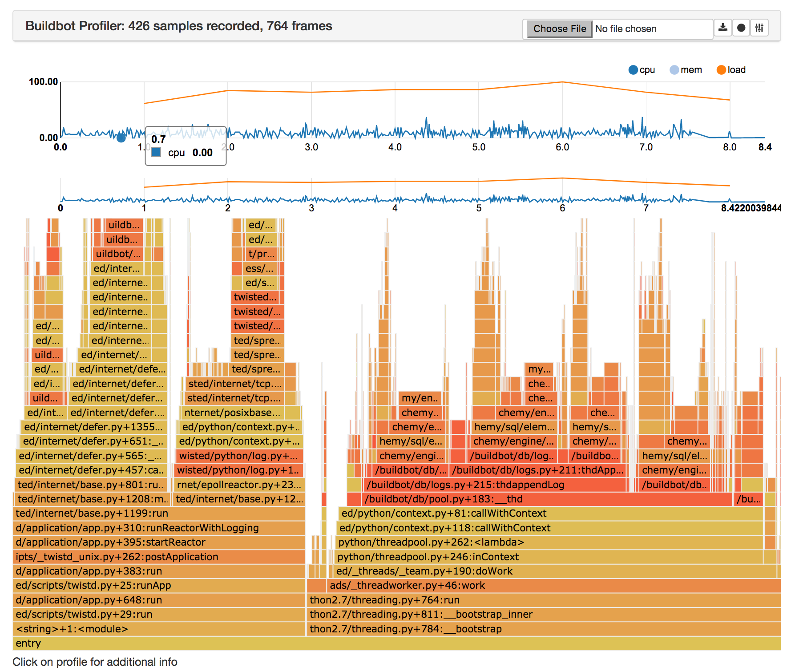Image resolution: width=791 pixels, height=672 pixels.
Task: Click the cpu tooltip marker on timeline
Action: pyautogui.click(x=120, y=138)
